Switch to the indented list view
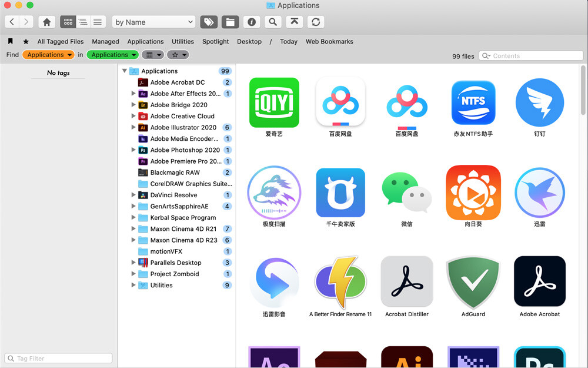This screenshot has width=588, height=368. (83, 22)
